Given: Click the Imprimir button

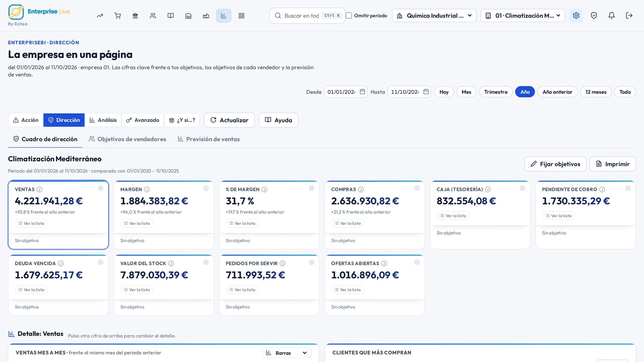Looking at the screenshot, I should click(613, 164).
